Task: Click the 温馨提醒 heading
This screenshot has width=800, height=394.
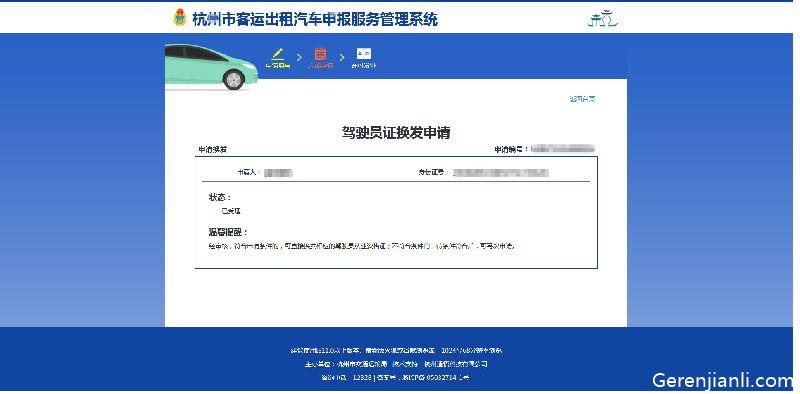Action: (228, 233)
